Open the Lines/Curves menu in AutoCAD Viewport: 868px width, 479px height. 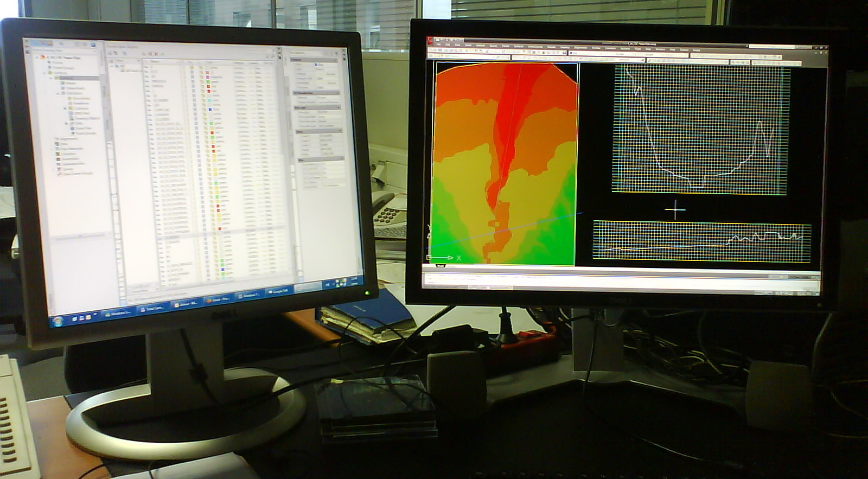[x=535, y=47]
